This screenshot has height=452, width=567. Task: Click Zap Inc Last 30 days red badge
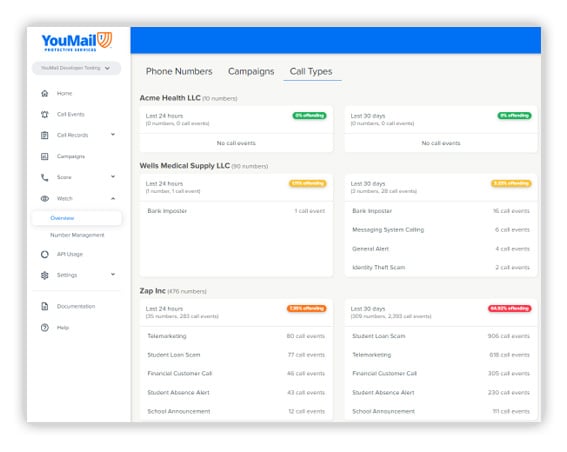510,308
